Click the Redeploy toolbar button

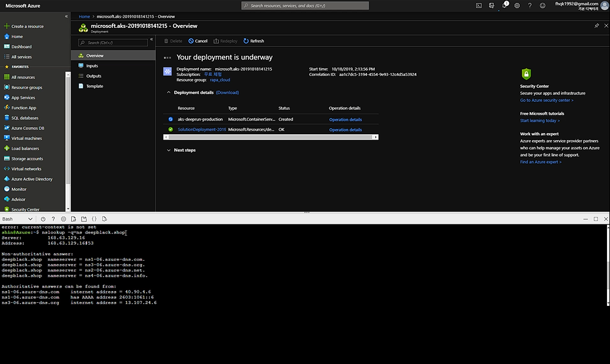pos(225,41)
